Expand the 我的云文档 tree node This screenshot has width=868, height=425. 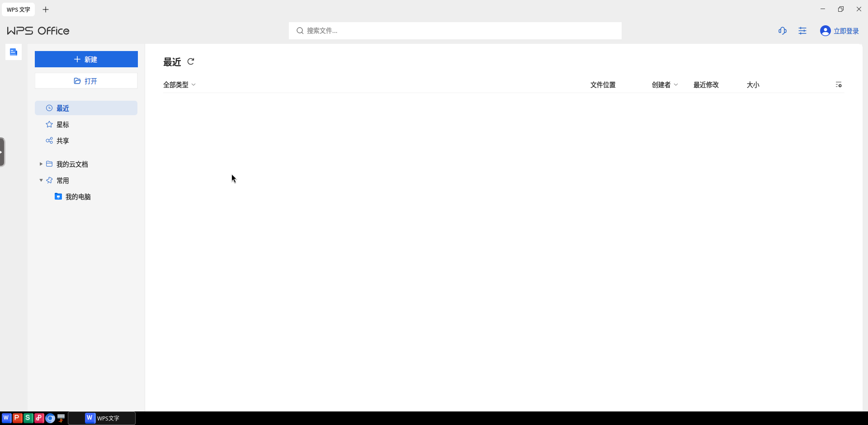41,164
